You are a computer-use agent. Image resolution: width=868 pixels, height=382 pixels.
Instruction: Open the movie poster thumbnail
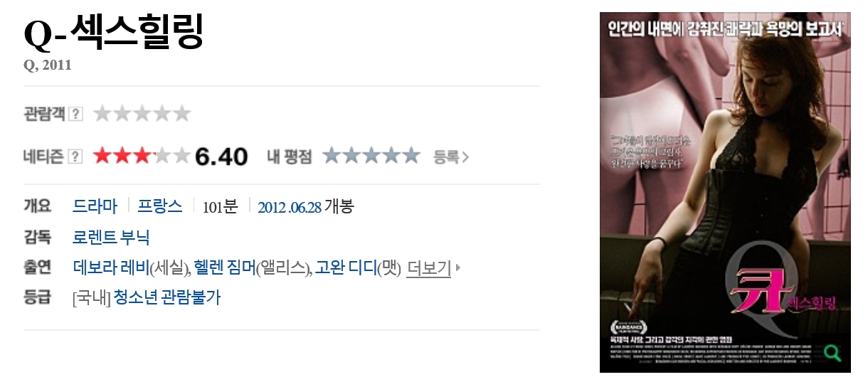pos(725,192)
